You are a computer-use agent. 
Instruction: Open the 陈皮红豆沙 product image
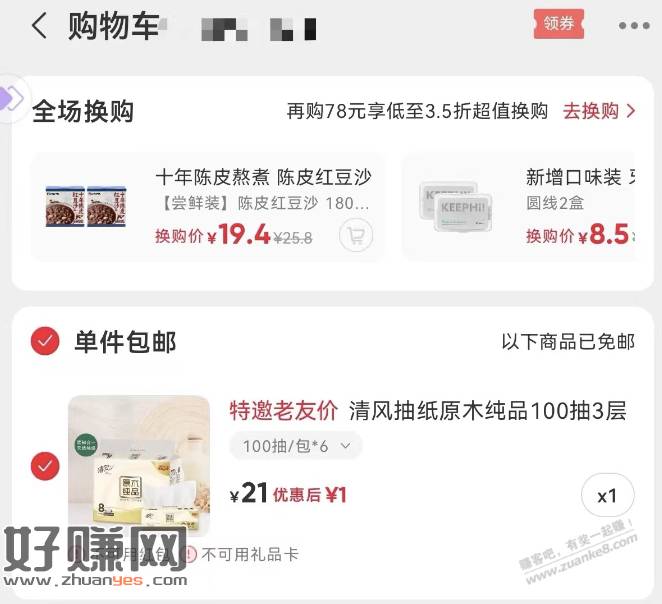click(x=86, y=206)
